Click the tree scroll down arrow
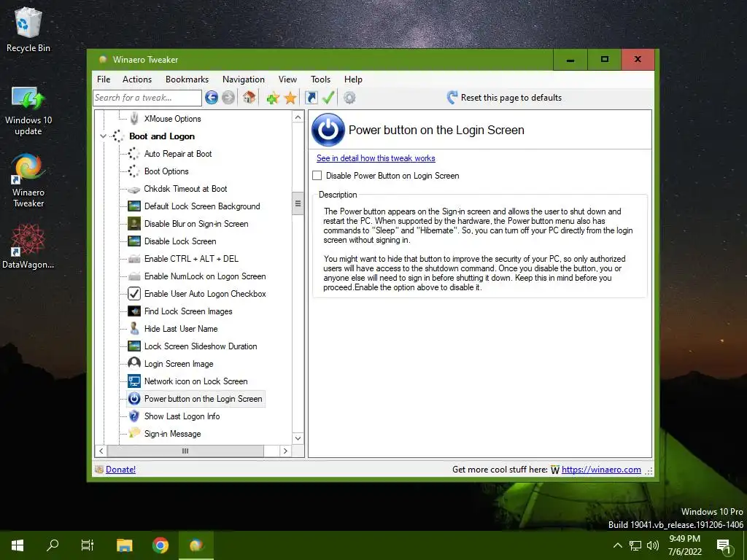Viewport: 747px width, 560px height. click(298, 438)
